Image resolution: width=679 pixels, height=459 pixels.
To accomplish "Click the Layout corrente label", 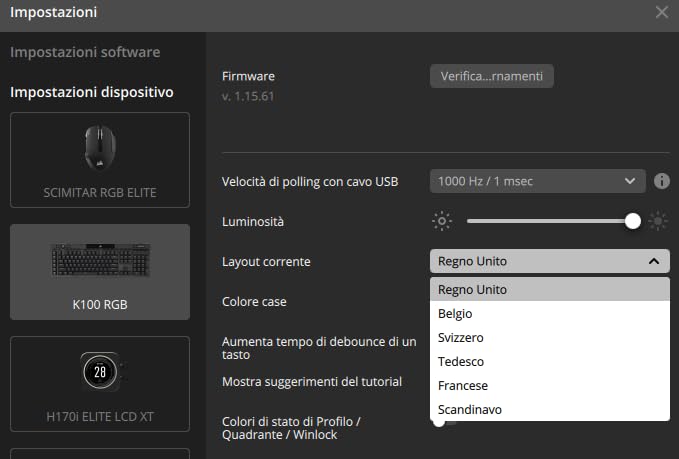I will click(x=266, y=262).
